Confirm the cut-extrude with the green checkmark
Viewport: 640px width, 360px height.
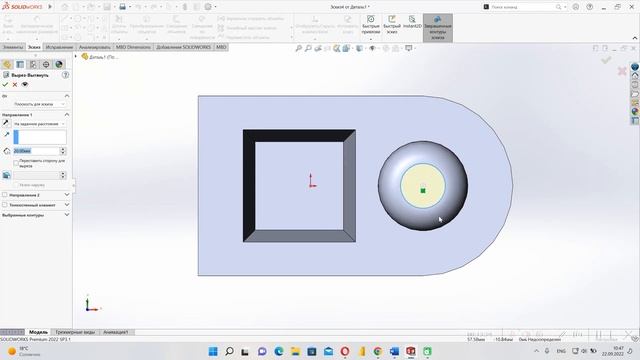pos(5,84)
